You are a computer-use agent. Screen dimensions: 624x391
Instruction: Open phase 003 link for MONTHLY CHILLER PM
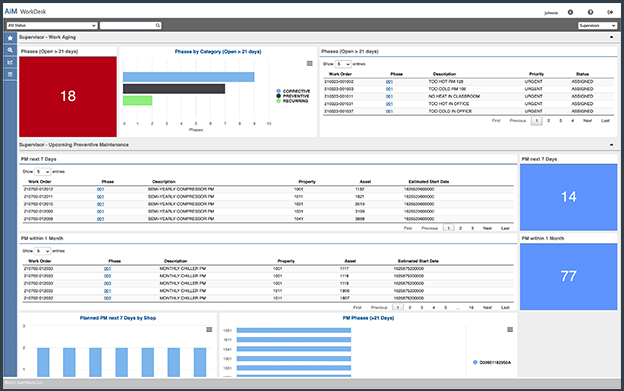(x=107, y=284)
